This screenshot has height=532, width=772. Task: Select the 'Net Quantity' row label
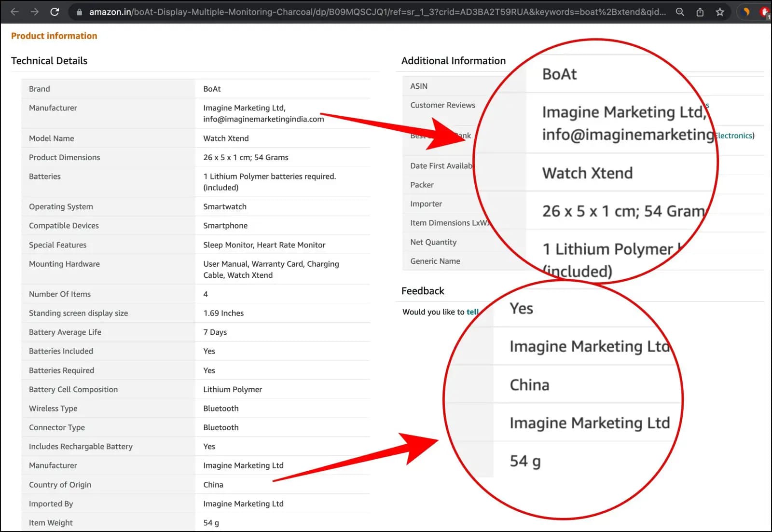tap(433, 242)
